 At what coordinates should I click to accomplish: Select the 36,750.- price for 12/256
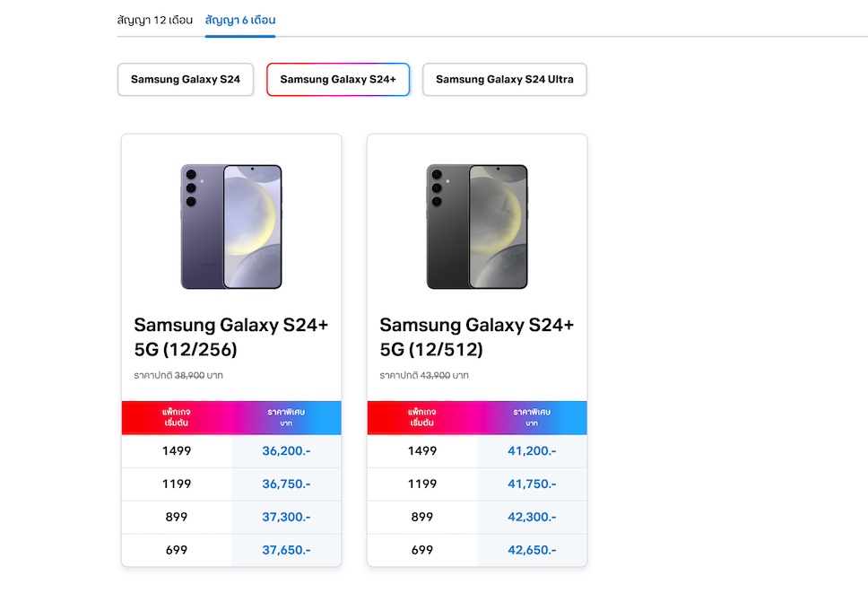pos(286,484)
